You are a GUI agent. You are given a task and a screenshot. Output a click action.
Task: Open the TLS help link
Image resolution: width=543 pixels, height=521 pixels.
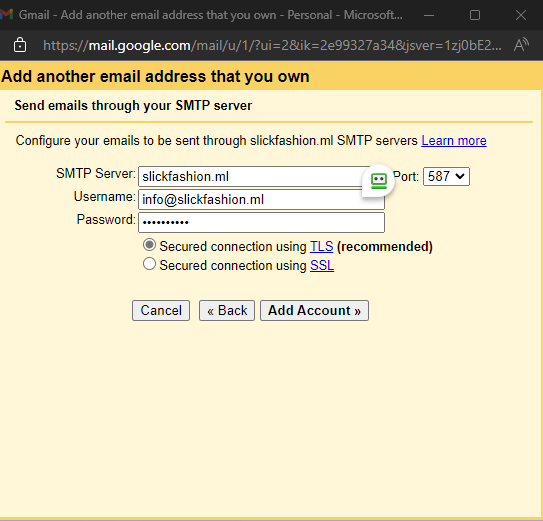click(321, 247)
